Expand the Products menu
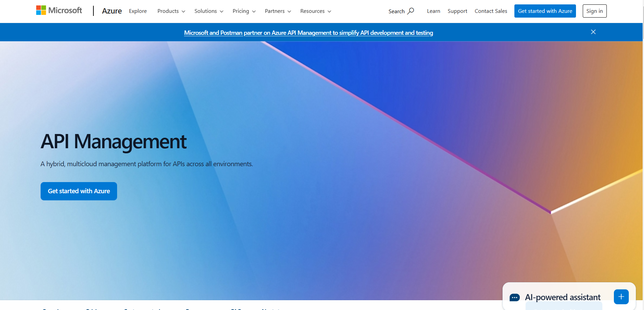 [171, 11]
